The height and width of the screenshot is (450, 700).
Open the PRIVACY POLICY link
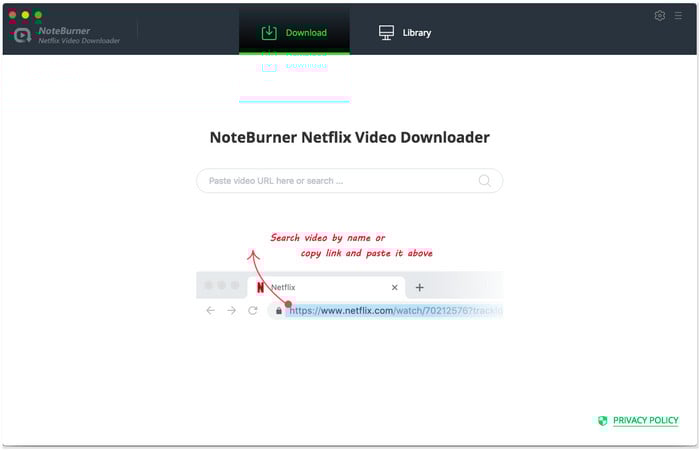[x=646, y=421]
